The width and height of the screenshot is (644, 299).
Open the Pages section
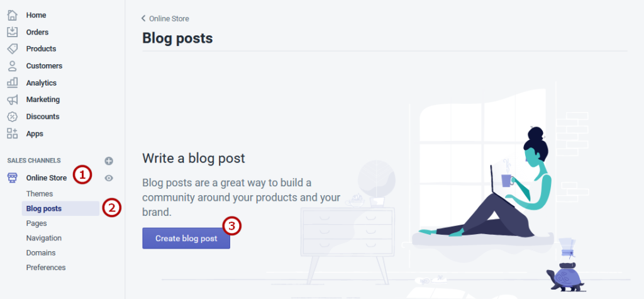[x=36, y=223]
